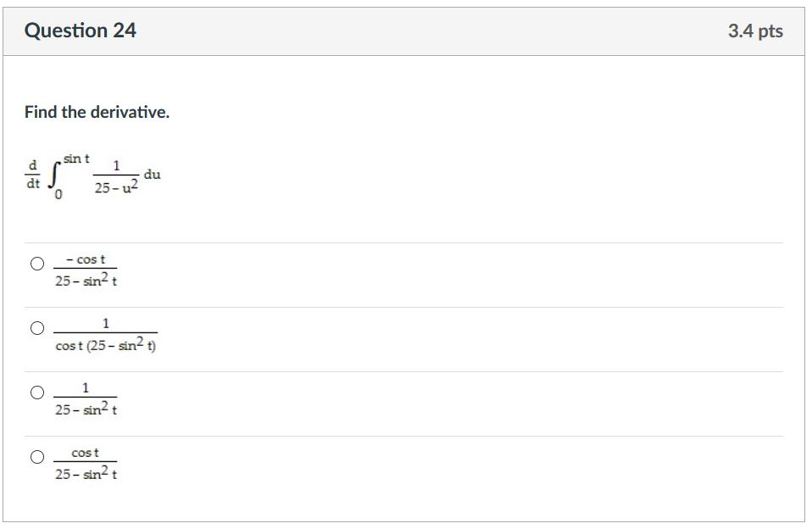Click the cos t (25 − sin² t) denominator text

pos(106,344)
